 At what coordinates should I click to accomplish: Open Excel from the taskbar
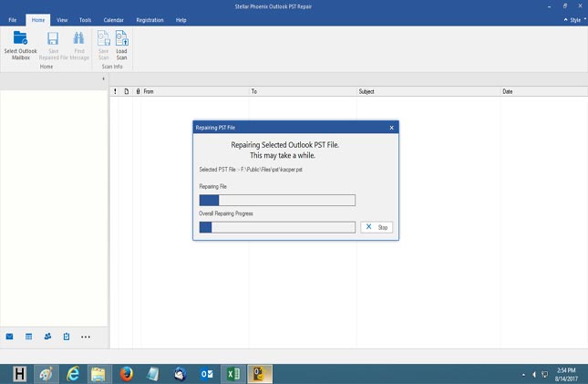233,374
